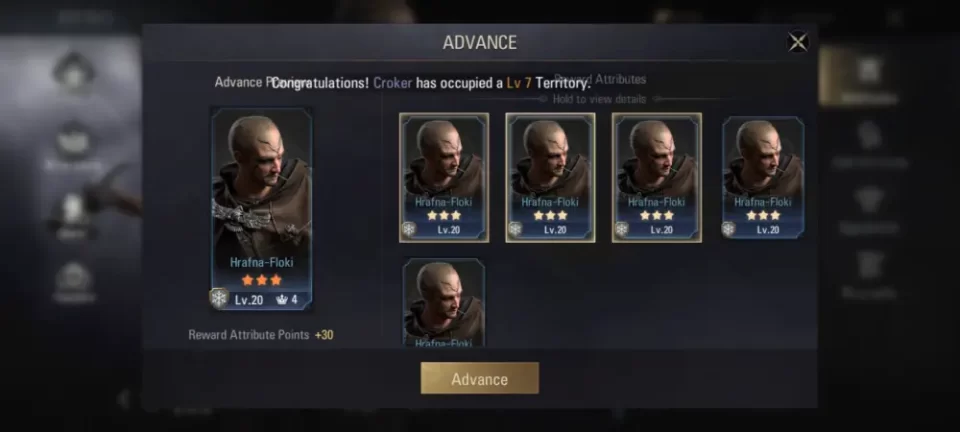Click the snowflake icon on the main hero card
Viewport: 960px width, 432px height.
click(x=219, y=298)
